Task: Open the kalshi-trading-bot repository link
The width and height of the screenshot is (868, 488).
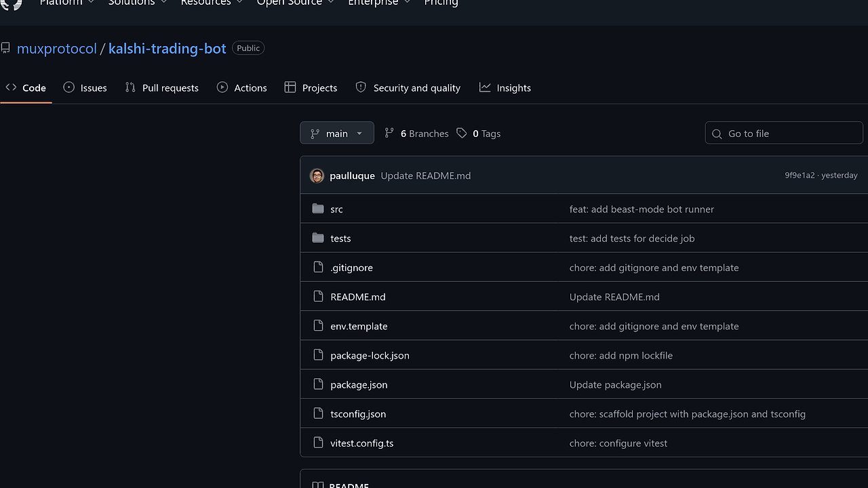Action: click(x=167, y=49)
